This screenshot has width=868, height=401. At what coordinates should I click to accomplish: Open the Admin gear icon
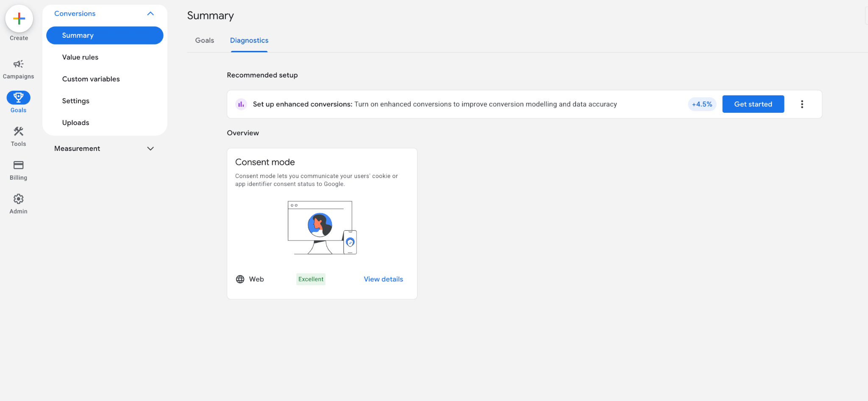pyautogui.click(x=18, y=199)
